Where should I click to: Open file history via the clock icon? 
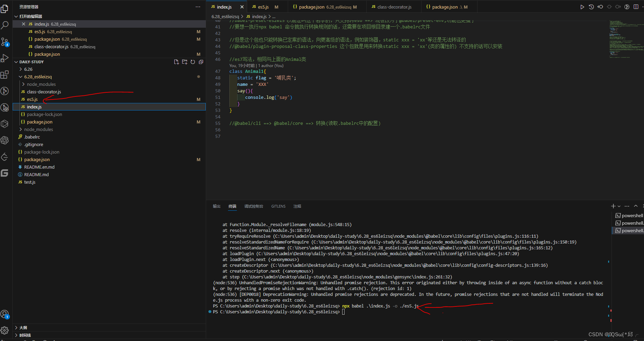click(591, 7)
